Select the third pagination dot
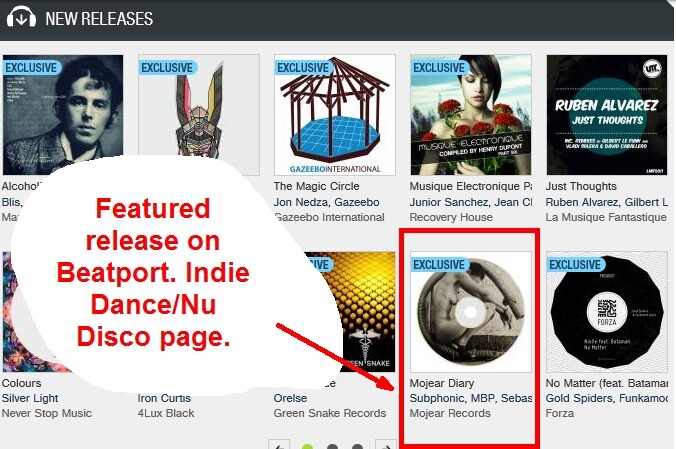 [x=357, y=447]
